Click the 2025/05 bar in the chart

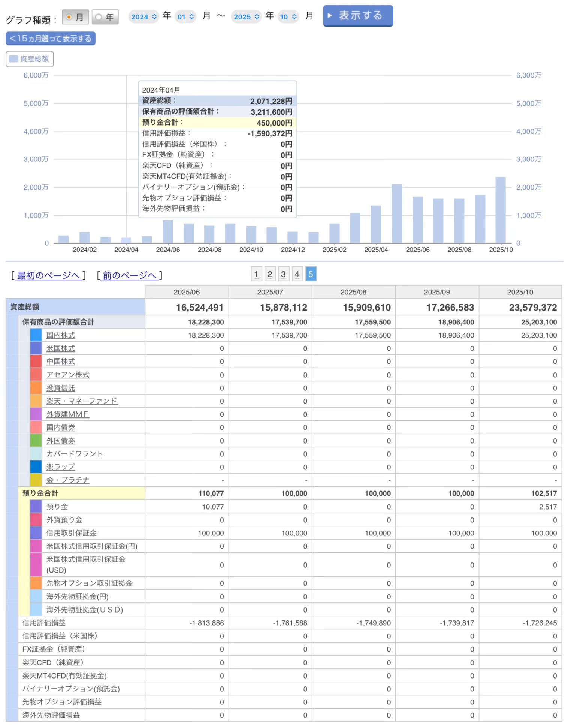[x=397, y=214]
